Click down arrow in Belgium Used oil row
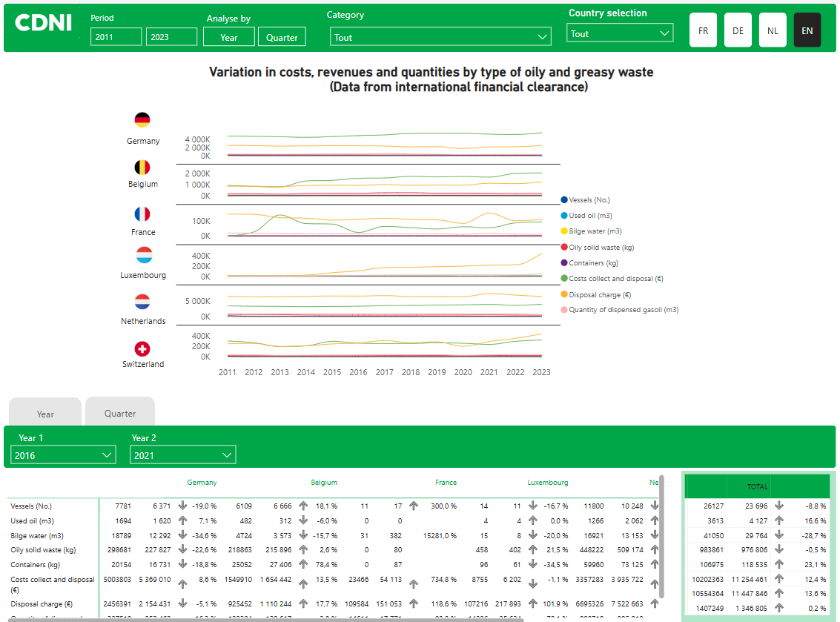This screenshot has width=840, height=622. [x=303, y=520]
